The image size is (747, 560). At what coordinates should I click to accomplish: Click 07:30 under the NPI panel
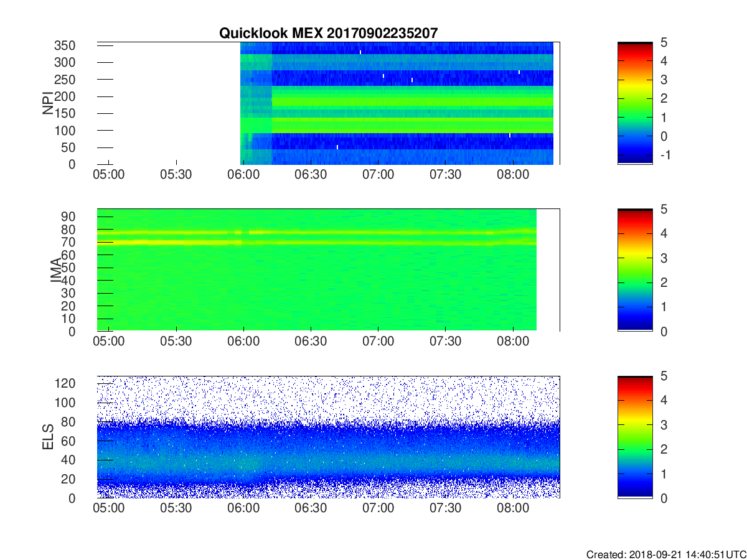(446, 175)
